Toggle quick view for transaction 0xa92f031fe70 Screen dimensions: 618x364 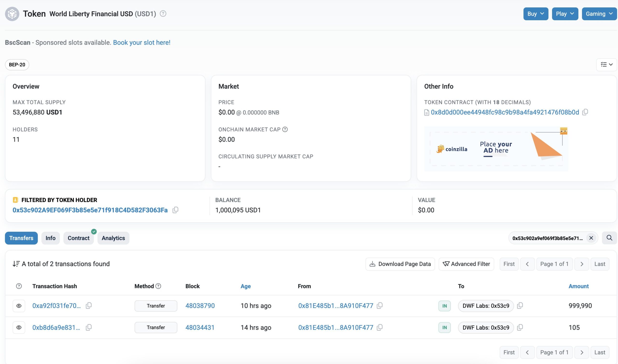[19, 306]
